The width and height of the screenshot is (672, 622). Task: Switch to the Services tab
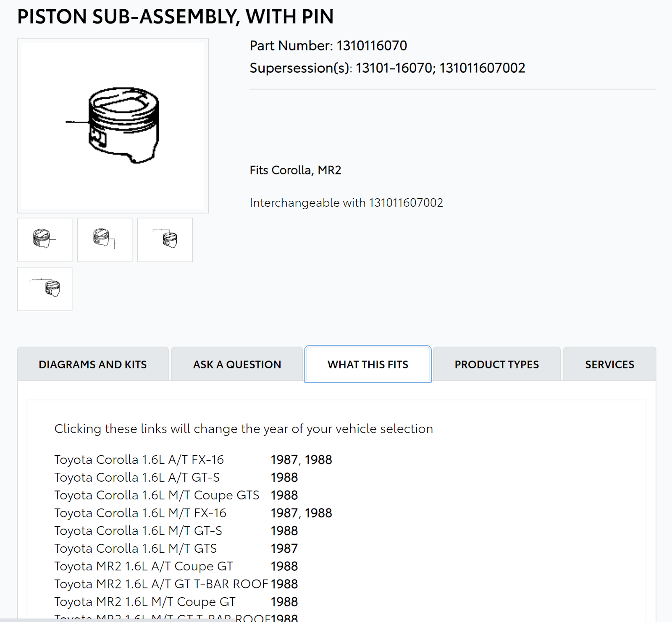(609, 364)
